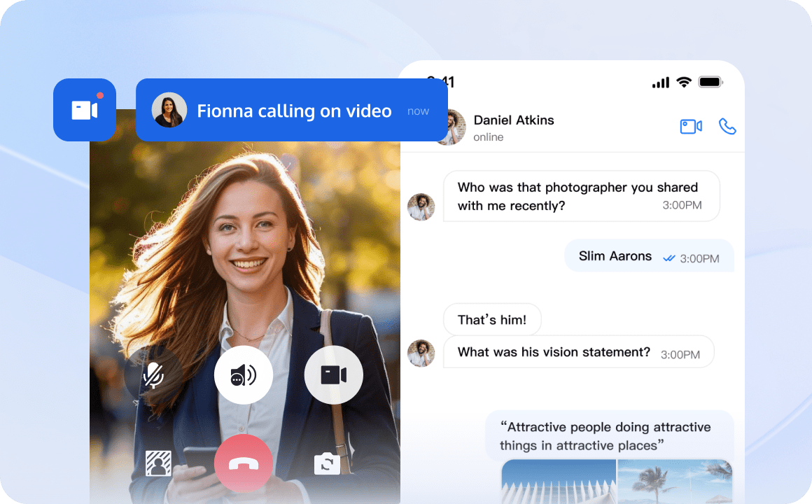
Task: Click the 'now' timestamp on the notification
Action: [x=418, y=111]
